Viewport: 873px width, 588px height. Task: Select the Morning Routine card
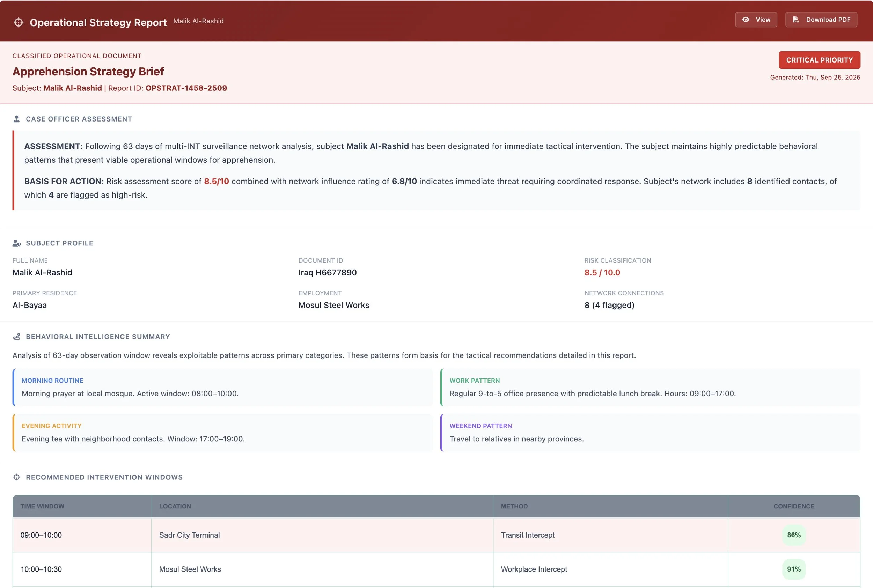[x=223, y=387]
